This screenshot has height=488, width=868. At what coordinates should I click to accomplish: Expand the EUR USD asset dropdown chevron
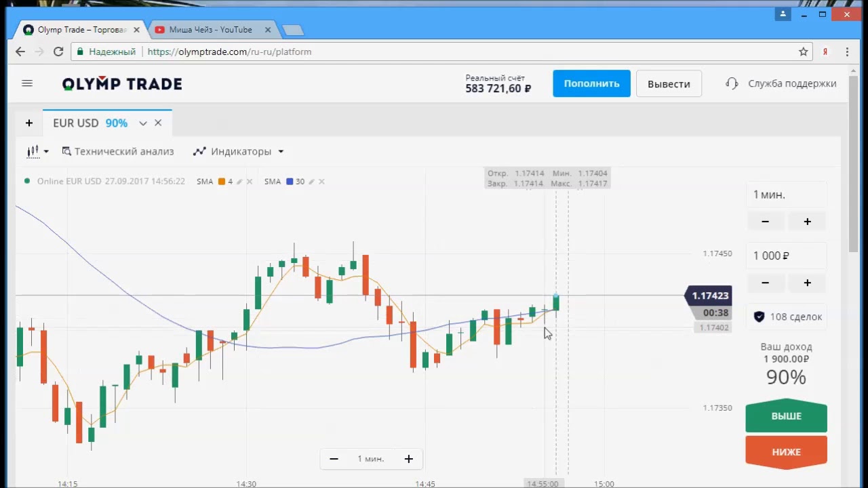143,123
